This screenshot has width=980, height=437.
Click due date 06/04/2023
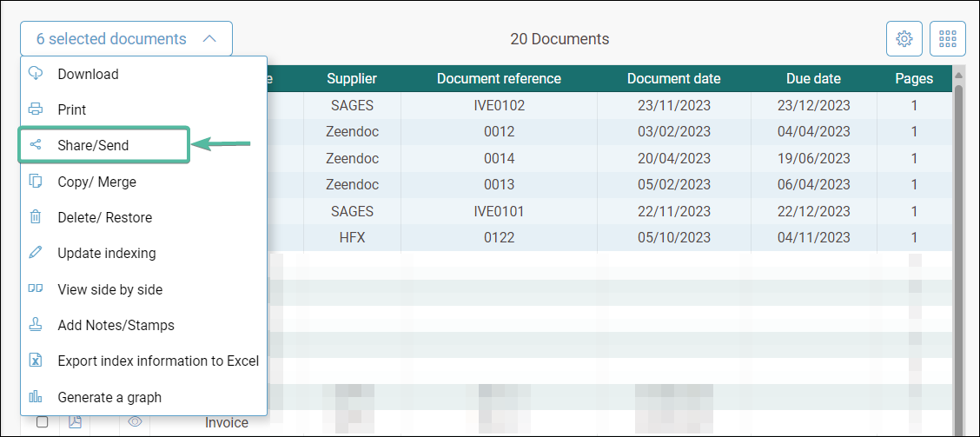point(813,185)
